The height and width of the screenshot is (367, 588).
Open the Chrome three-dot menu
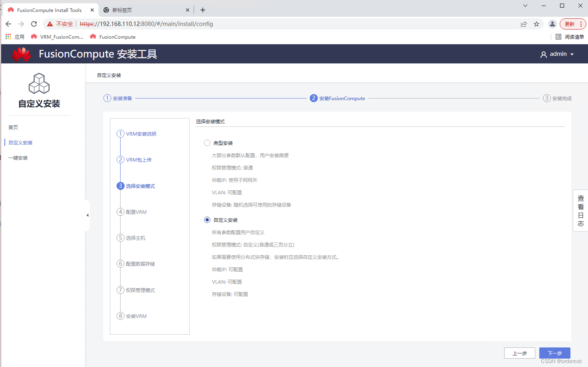(x=581, y=24)
